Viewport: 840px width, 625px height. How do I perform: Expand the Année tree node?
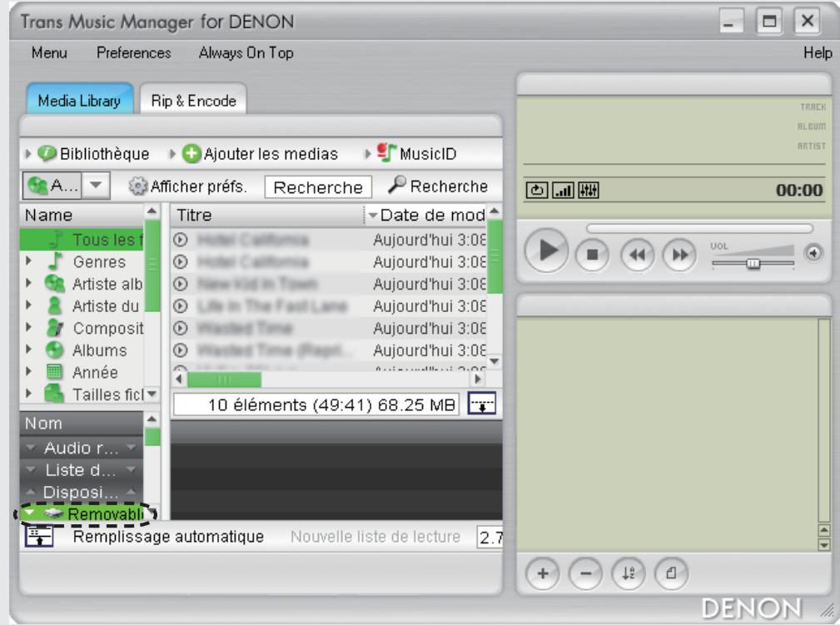coord(29,372)
